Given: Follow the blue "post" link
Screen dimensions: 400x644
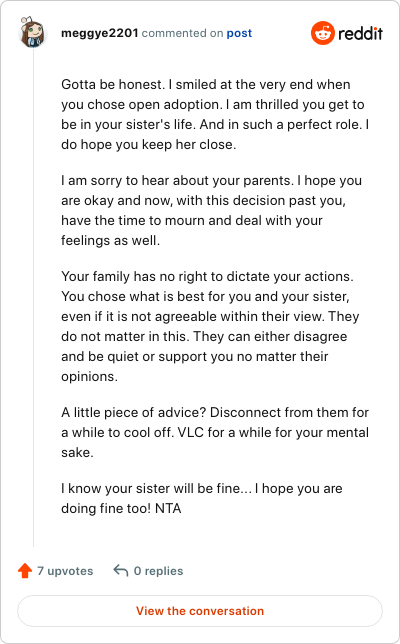Looking at the screenshot, I should click(x=239, y=33).
